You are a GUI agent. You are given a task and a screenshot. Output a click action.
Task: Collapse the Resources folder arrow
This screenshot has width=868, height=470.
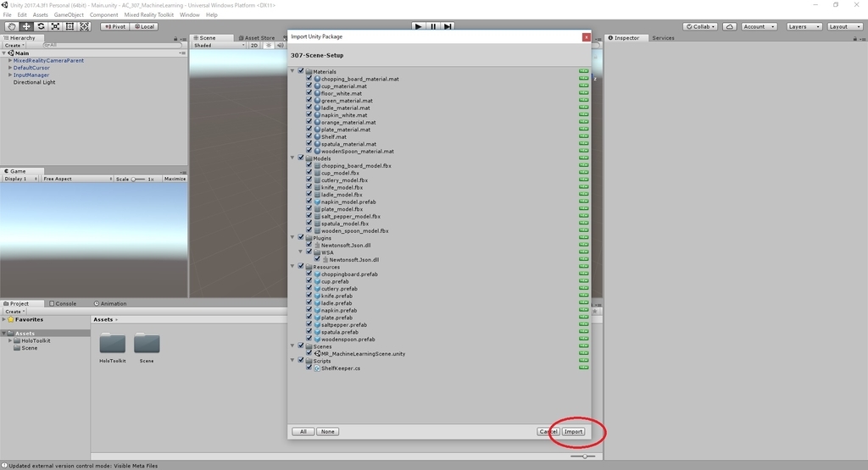coord(292,267)
